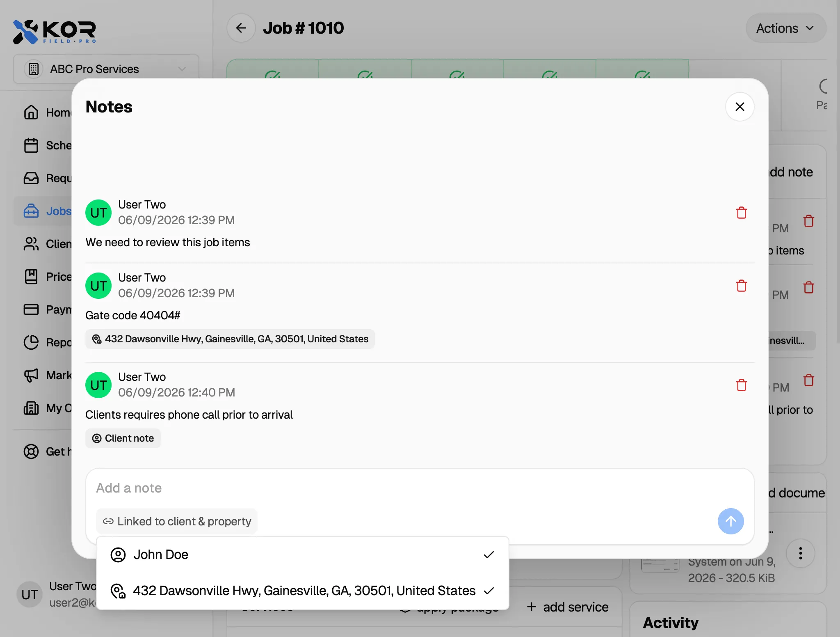Submit note with the blue arrow button
The width and height of the screenshot is (840, 637).
coord(730,521)
